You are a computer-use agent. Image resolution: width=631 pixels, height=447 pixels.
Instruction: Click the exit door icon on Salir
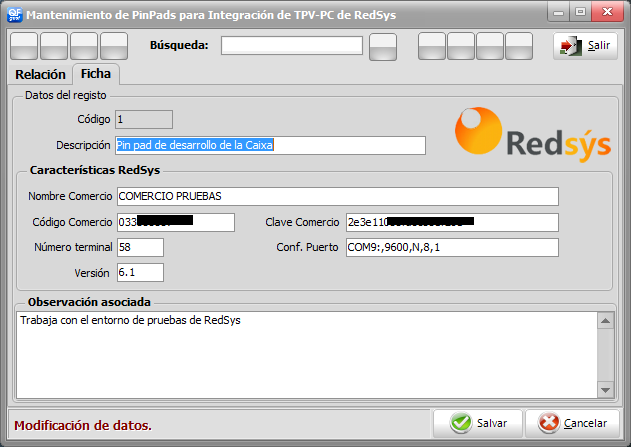[571, 46]
